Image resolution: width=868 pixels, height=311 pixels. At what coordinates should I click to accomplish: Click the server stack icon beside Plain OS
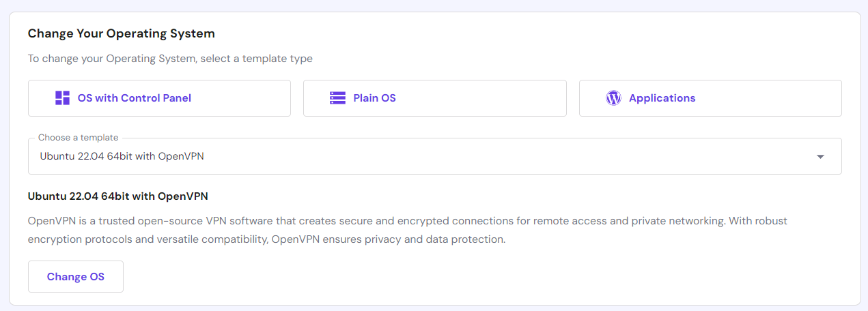point(337,98)
